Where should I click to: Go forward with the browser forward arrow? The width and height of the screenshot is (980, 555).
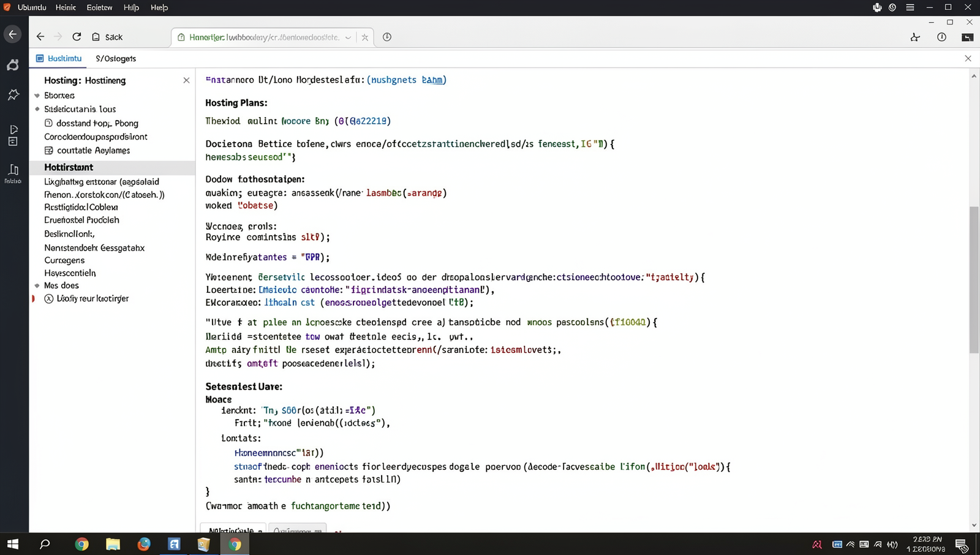58,37
